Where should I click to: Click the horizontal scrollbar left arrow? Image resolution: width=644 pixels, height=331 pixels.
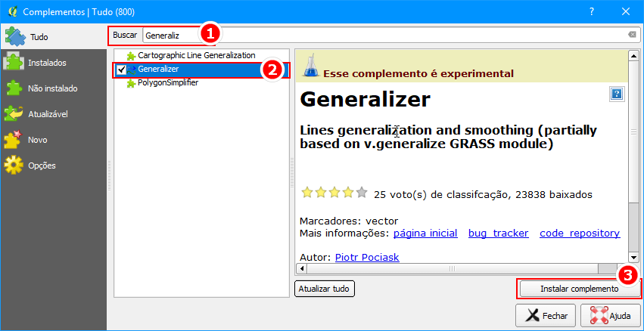[301, 269]
